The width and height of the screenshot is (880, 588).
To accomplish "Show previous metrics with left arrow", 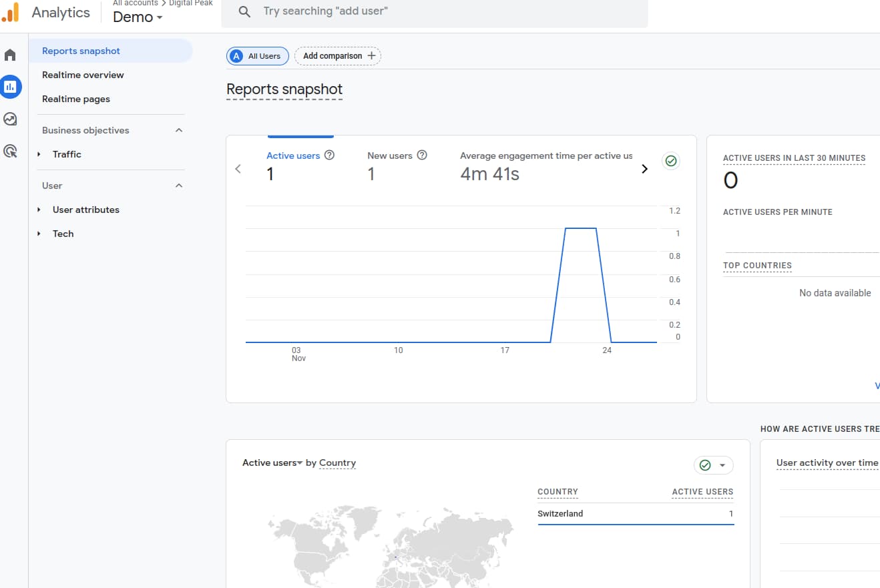I will [x=238, y=169].
